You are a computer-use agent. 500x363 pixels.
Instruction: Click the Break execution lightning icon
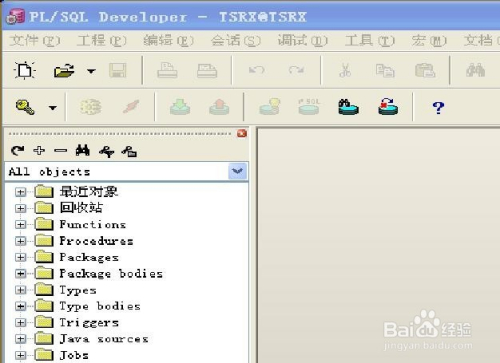(131, 107)
